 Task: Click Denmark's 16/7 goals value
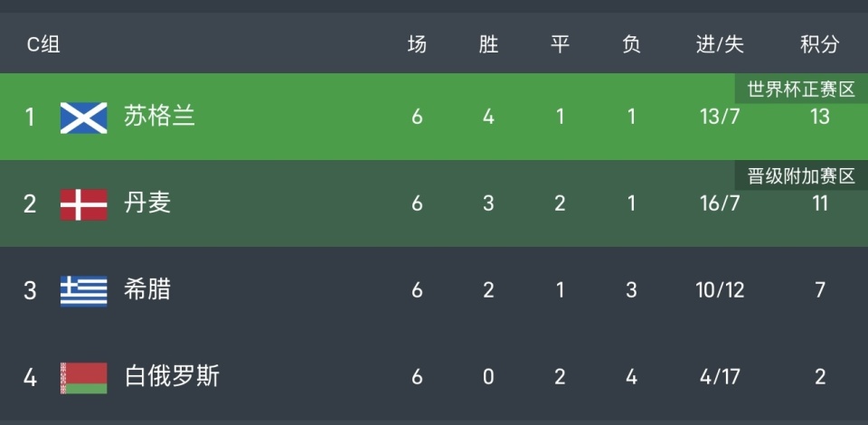[721, 203]
